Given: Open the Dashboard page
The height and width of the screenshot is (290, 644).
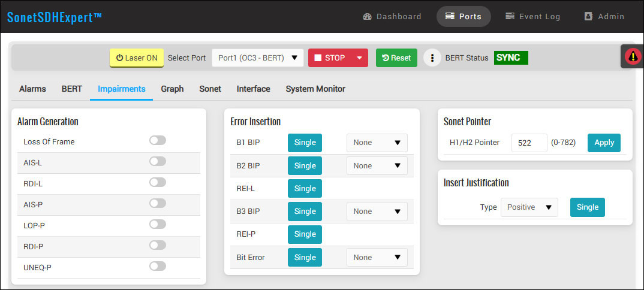Looking at the screenshot, I should (x=392, y=16).
